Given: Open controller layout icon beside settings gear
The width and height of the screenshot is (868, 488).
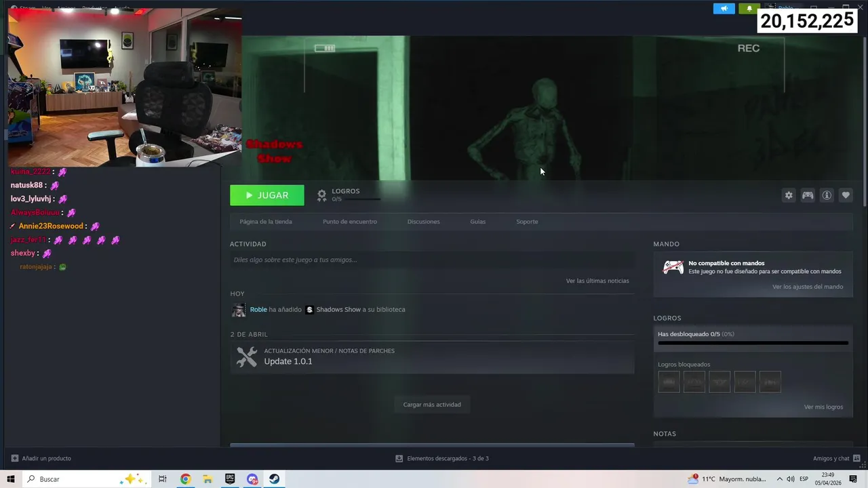Looking at the screenshot, I should pos(808,195).
